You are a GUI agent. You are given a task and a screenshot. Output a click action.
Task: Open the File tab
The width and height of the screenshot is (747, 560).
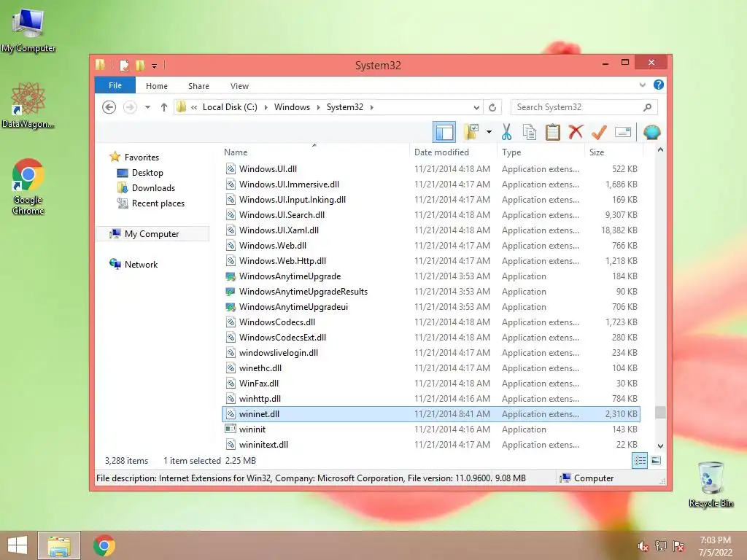[115, 85]
